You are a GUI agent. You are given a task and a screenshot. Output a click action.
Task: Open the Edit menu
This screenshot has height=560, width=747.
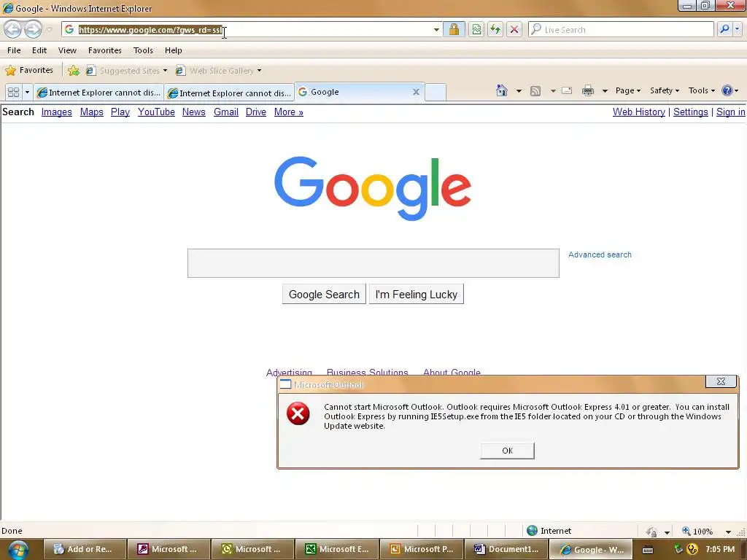(x=39, y=50)
